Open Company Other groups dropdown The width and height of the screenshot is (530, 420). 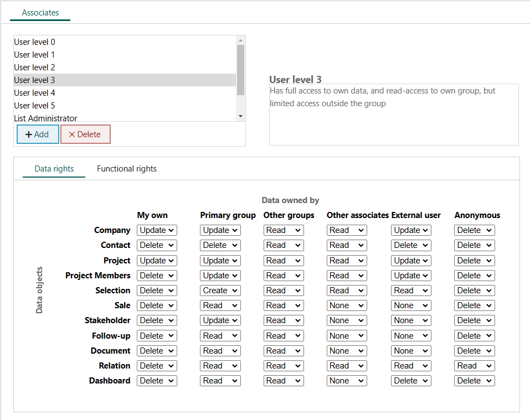click(283, 230)
